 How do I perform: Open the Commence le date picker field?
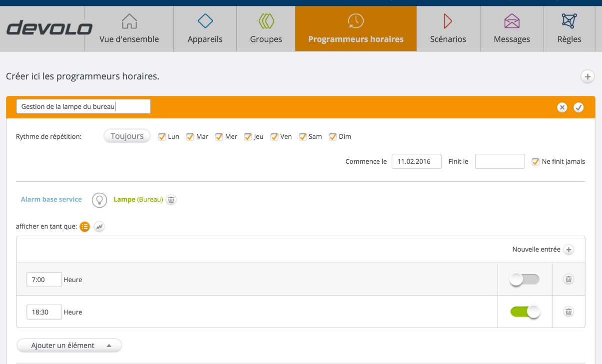click(x=416, y=162)
